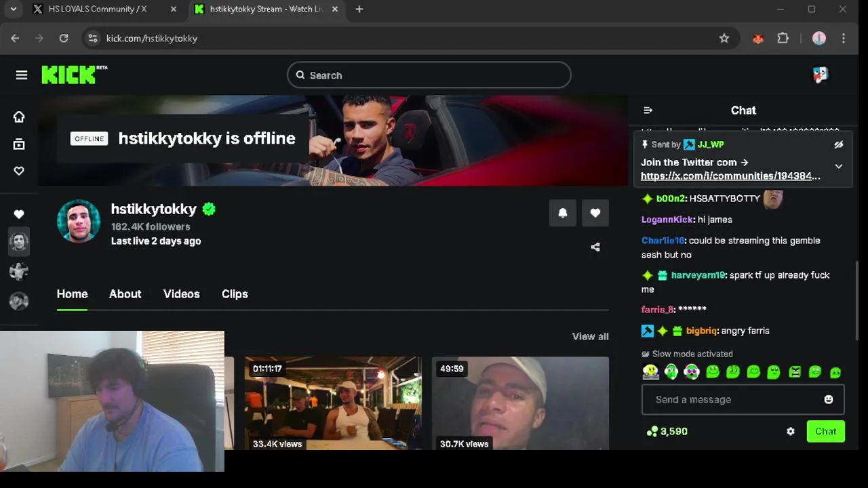The height and width of the screenshot is (488, 868).
Task: Go back in browser history
Action: (x=15, y=39)
